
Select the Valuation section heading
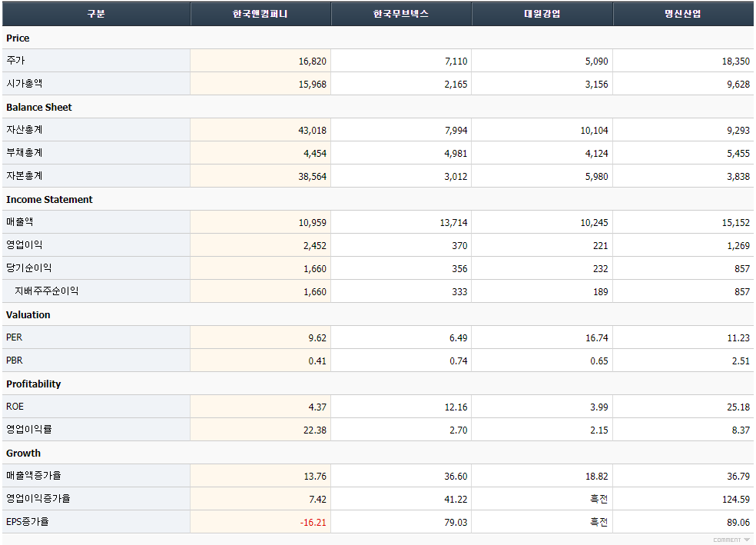(28, 314)
